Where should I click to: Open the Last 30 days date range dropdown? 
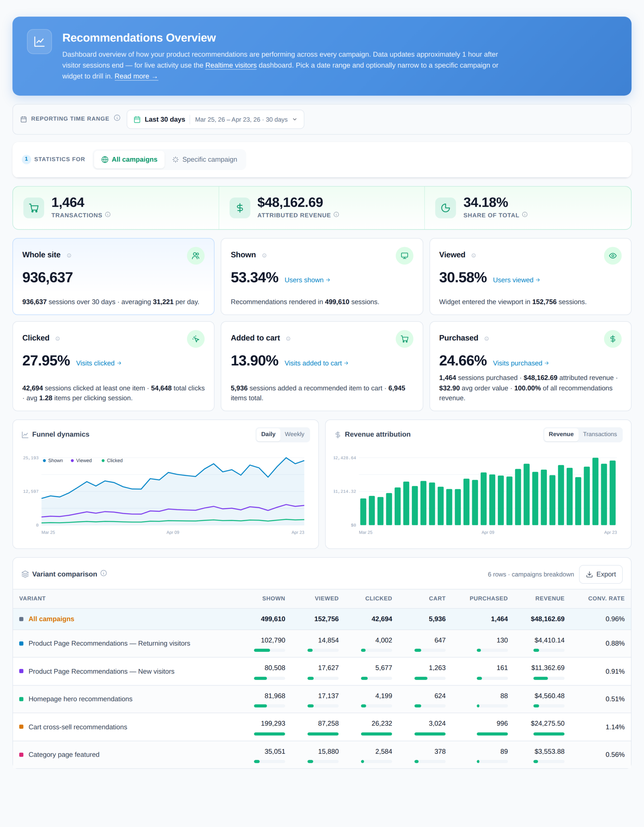tap(215, 119)
